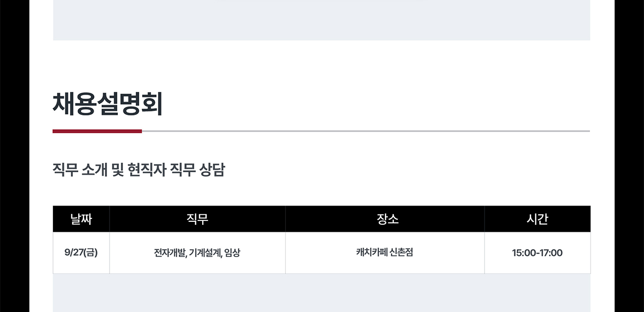Click the gray area below the table
This screenshot has width=644, height=312.
click(x=322, y=293)
